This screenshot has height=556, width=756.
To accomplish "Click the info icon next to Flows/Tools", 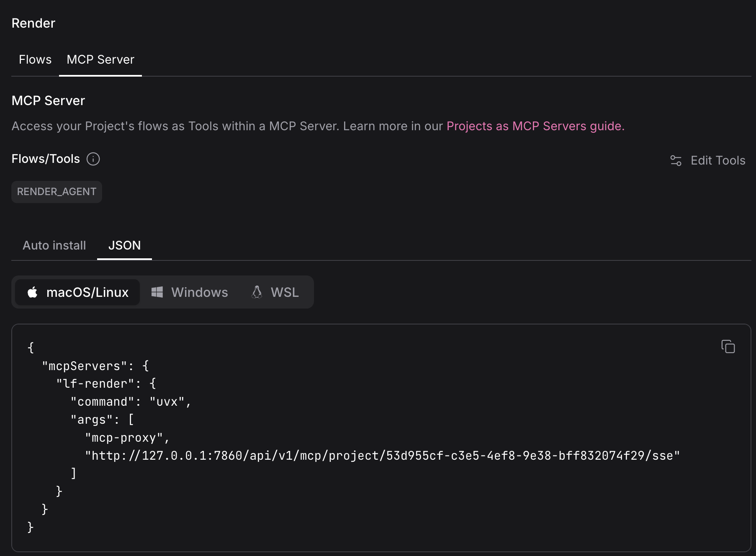I will [x=93, y=159].
